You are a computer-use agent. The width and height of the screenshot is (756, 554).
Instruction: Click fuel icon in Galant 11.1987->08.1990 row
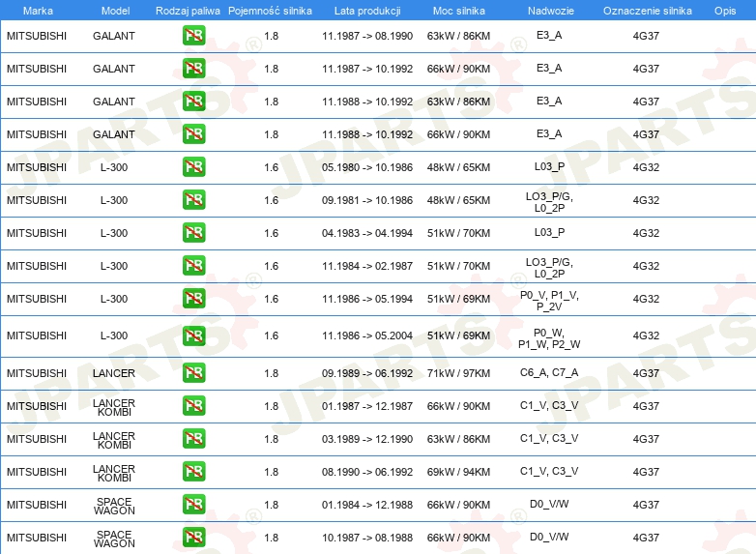click(x=193, y=36)
